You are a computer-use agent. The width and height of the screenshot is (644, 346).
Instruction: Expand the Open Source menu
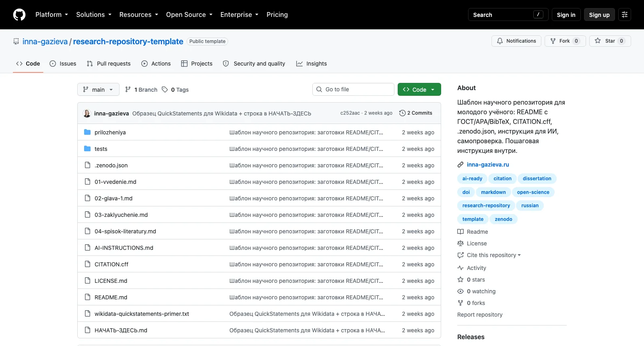coord(189,14)
